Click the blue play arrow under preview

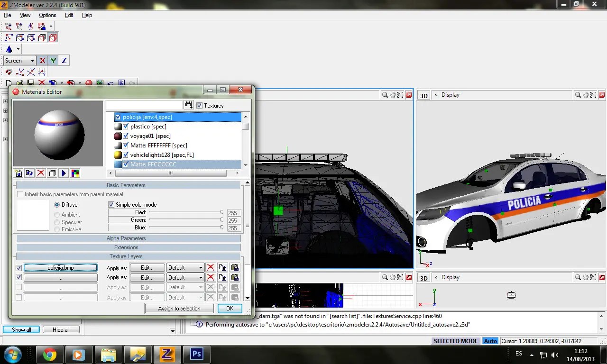point(64,173)
